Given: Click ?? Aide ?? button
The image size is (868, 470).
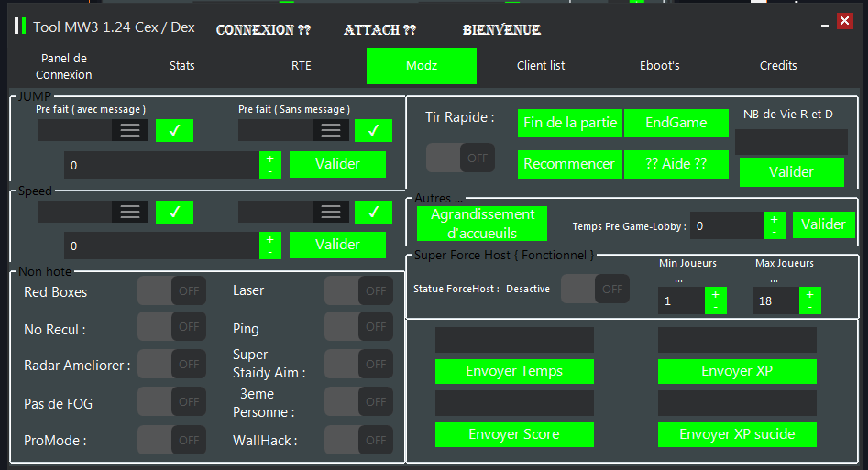Looking at the screenshot, I should click(x=676, y=164).
